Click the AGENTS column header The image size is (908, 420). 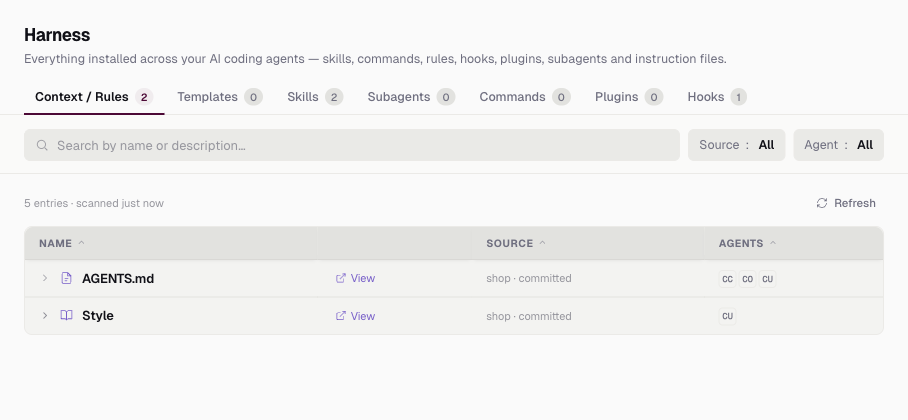pyautogui.click(x=741, y=243)
